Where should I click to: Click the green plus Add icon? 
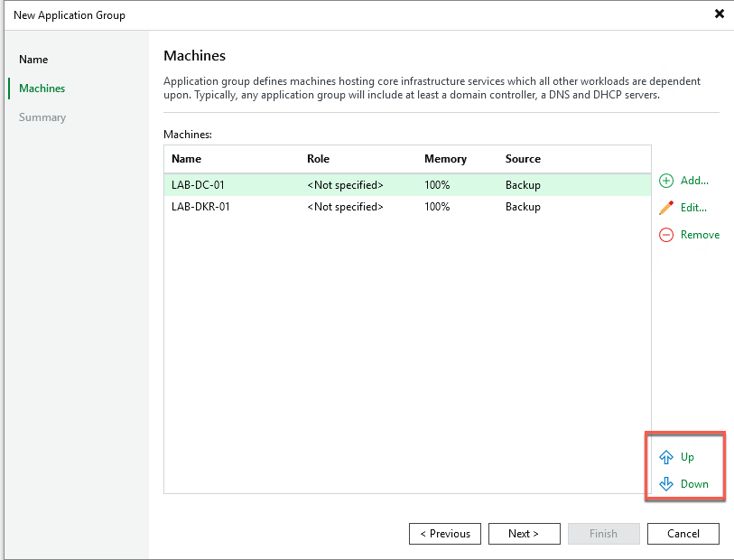(x=666, y=181)
